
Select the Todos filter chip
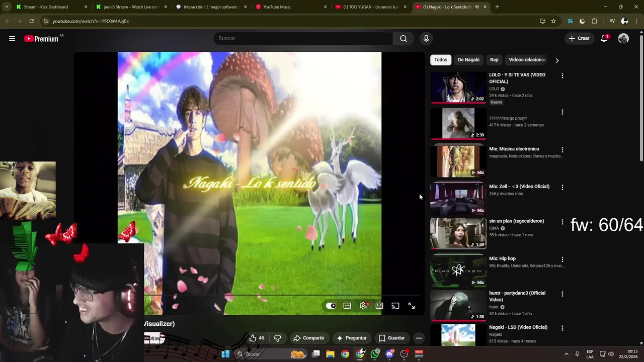pyautogui.click(x=441, y=60)
